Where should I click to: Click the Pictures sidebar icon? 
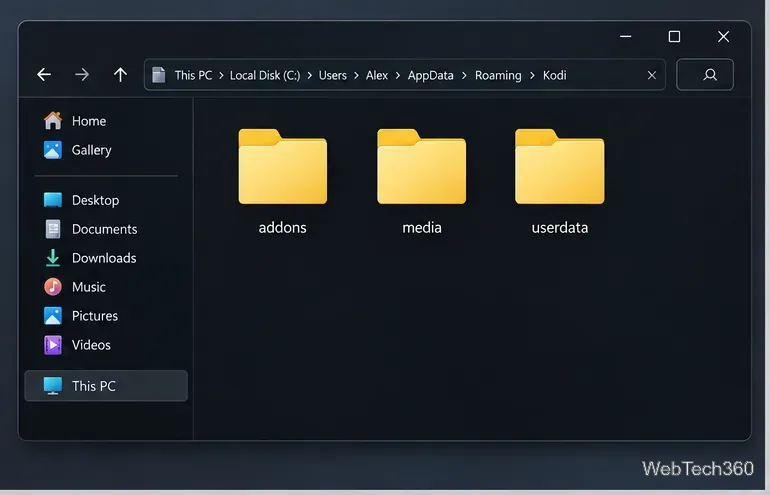[53, 316]
